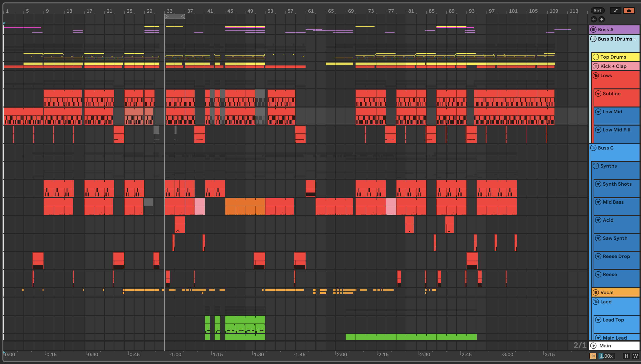Click the Vocal group fold icon
This screenshot has width=641, height=364.
(596, 292)
